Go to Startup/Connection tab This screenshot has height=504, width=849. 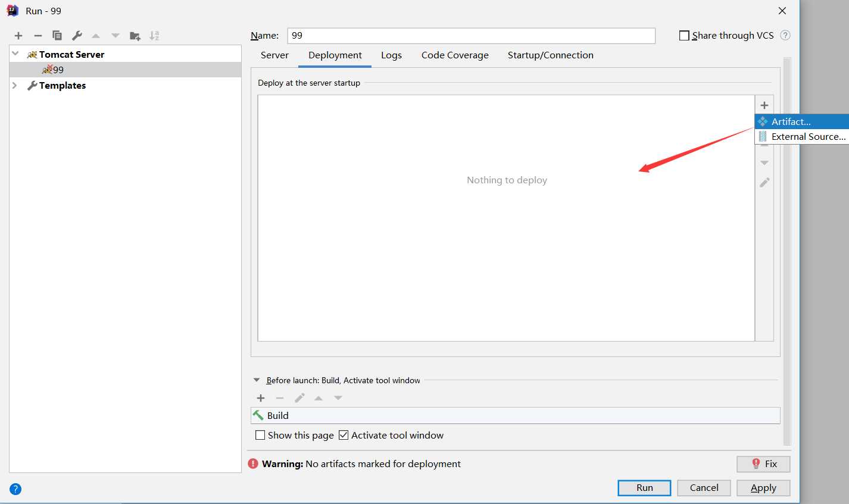[x=551, y=55]
